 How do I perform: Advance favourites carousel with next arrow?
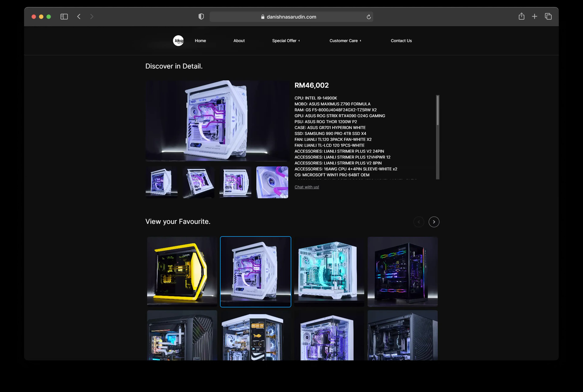(x=434, y=222)
